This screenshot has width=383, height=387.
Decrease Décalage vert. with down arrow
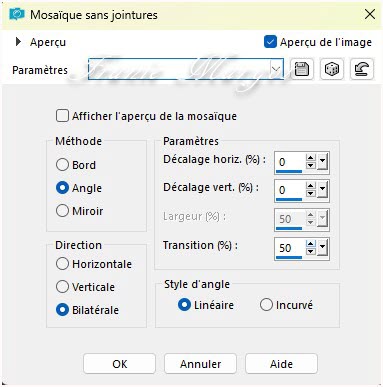[x=311, y=193]
